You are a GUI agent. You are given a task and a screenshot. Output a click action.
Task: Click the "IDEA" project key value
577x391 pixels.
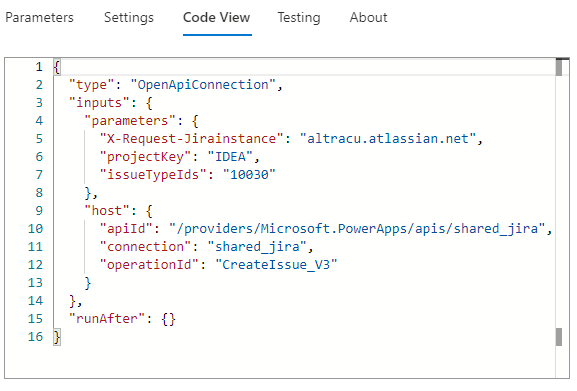[x=230, y=157]
